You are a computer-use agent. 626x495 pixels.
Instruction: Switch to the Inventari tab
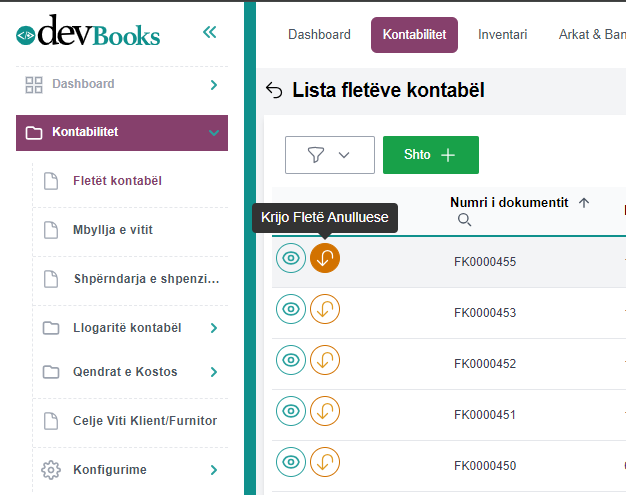[502, 35]
